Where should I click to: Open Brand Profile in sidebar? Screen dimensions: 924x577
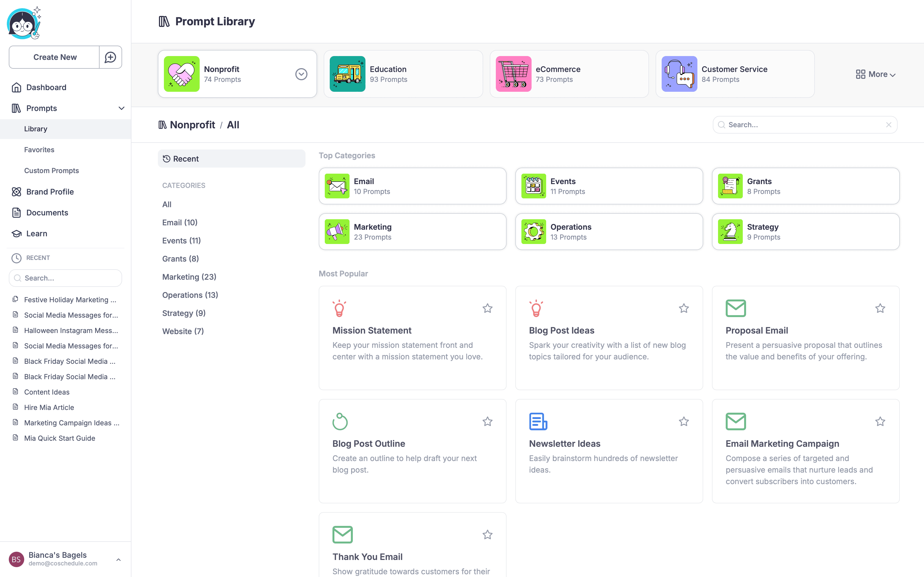tap(50, 192)
